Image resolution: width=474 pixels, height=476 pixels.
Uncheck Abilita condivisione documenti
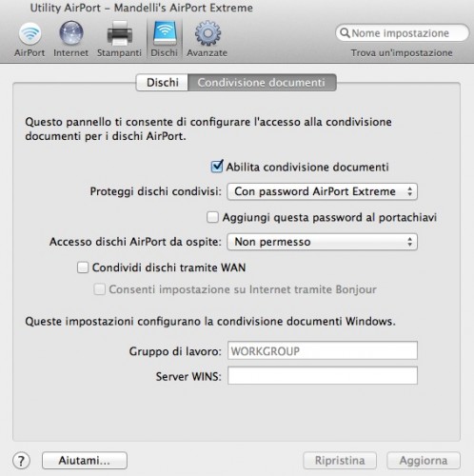point(217,167)
